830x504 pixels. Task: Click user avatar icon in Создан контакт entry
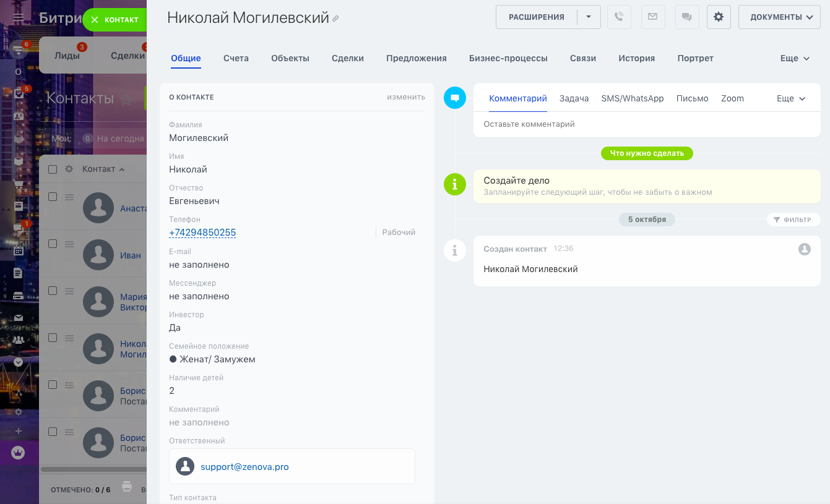(x=805, y=249)
